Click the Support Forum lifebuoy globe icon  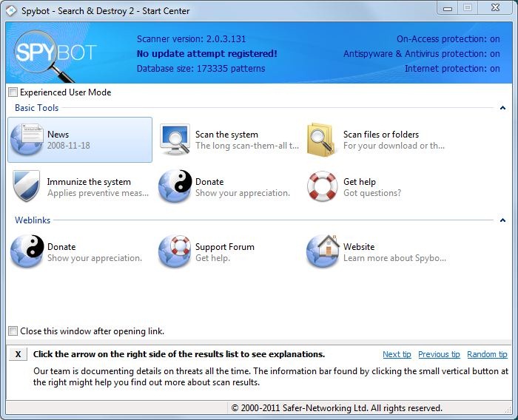pyautogui.click(x=175, y=251)
